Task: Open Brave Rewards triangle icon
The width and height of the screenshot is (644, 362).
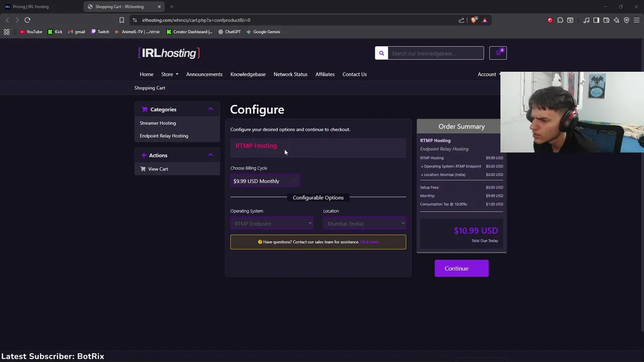Action: pyautogui.click(x=485, y=20)
